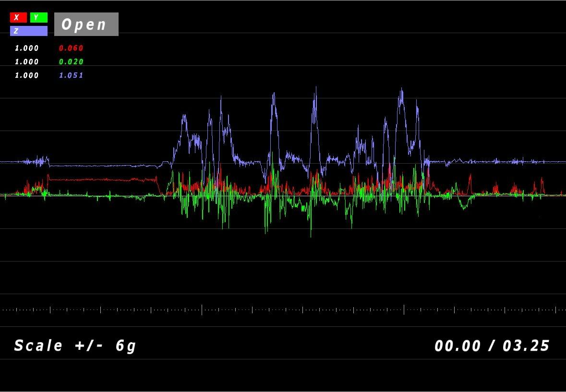
Task: Select the green 0.020 Y readout
Action: 71,62
